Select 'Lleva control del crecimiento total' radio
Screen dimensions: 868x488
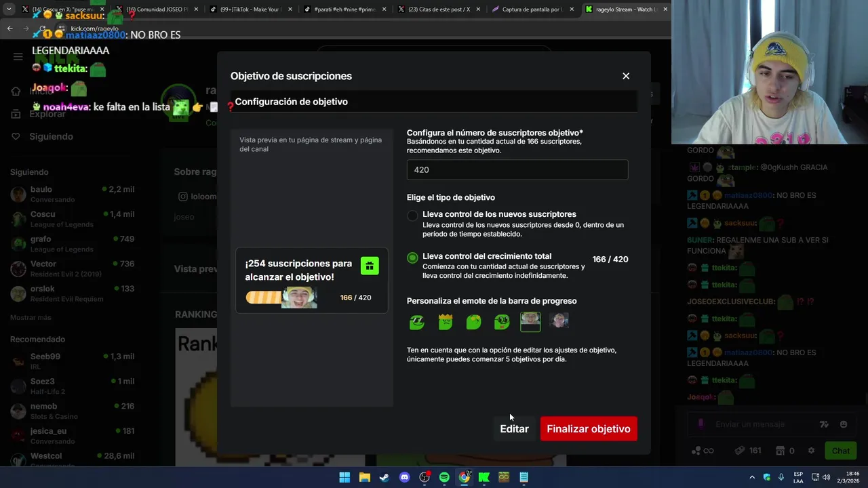[412, 258]
